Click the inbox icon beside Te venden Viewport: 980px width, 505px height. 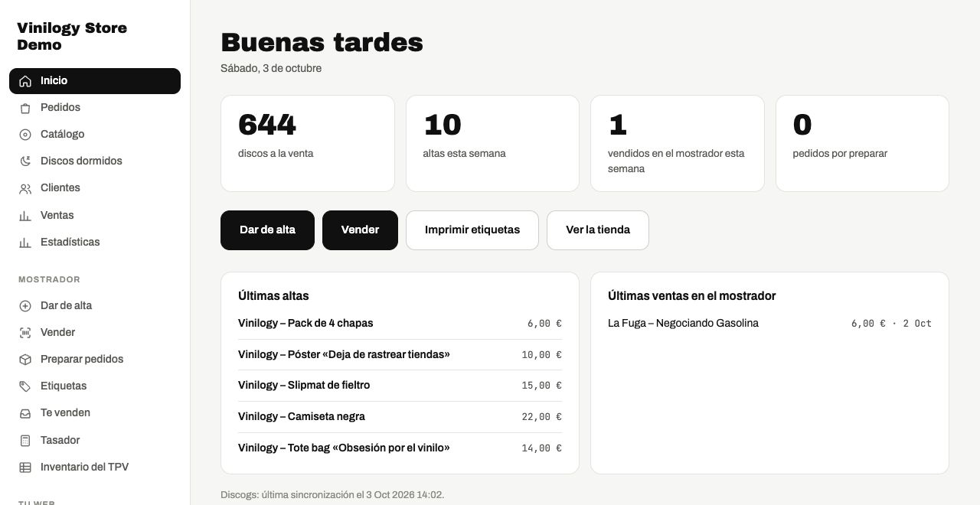click(25, 413)
